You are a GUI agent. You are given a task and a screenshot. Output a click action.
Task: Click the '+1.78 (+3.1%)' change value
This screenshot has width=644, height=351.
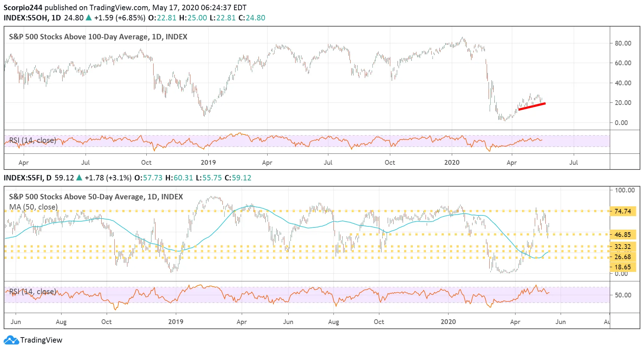108,178
